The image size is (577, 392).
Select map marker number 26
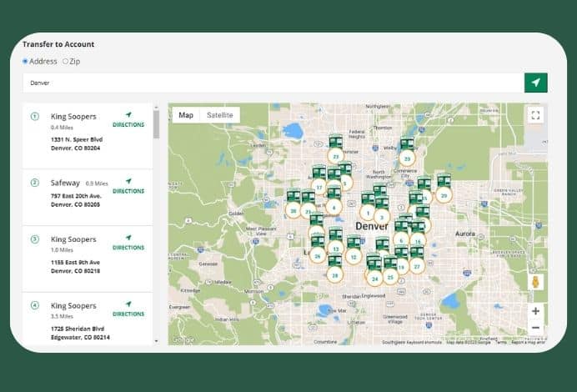click(318, 256)
